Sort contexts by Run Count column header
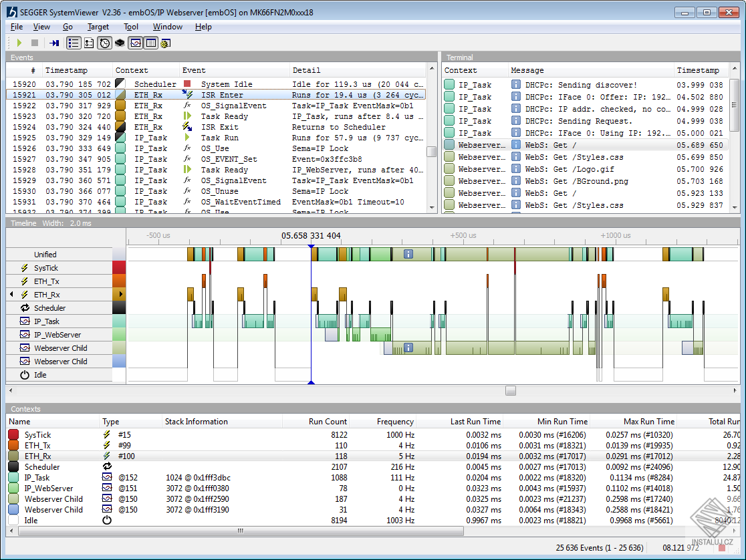The width and height of the screenshot is (746, 560). [x=328, y=422]
